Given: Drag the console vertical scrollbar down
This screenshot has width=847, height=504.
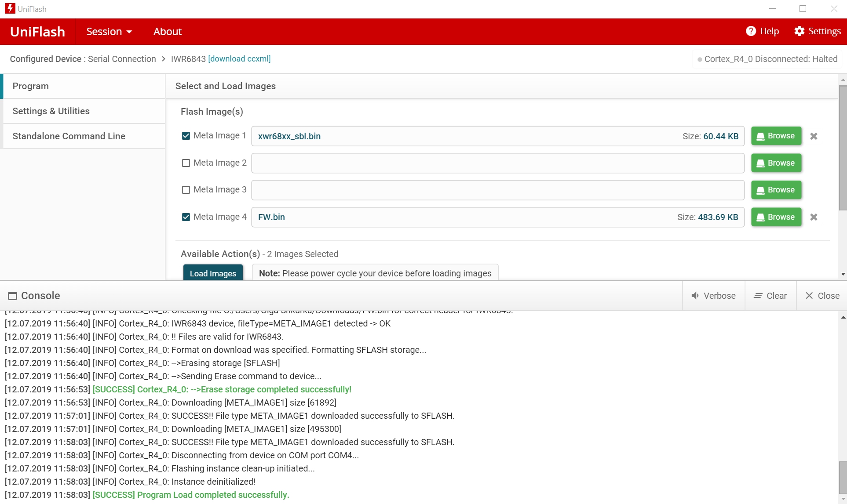Looking at the screenshot, I should [x=842, y=474].
